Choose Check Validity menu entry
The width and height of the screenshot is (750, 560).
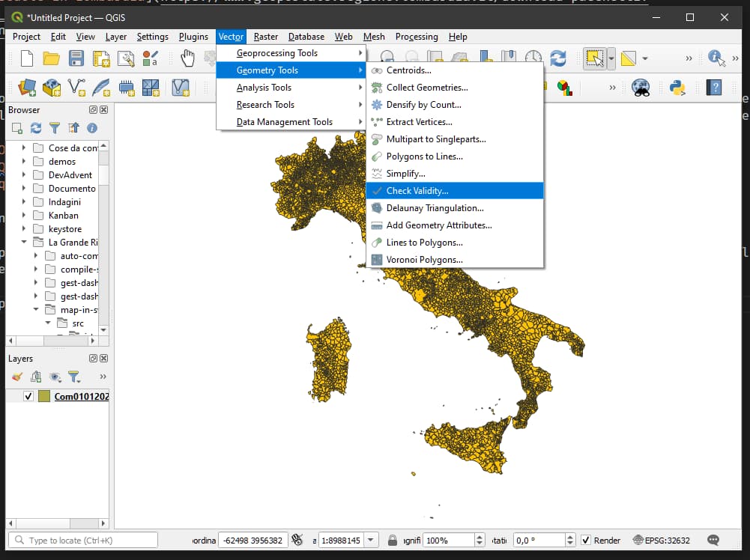tap(455, 191)
